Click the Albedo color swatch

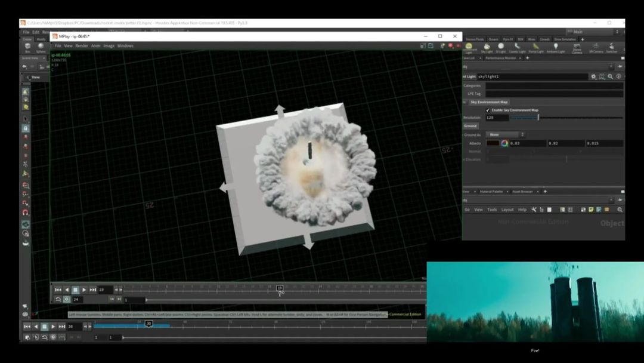(492, 143)
